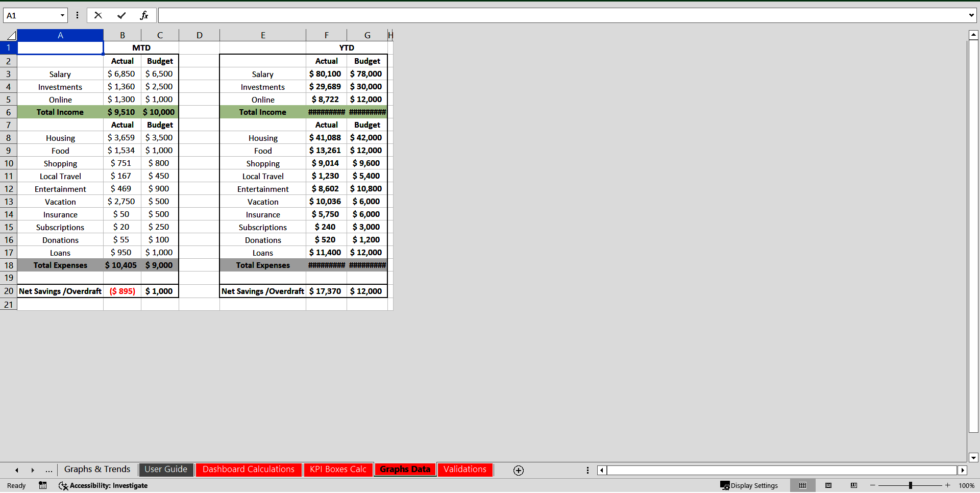Click the 100% zoom level

967,485
